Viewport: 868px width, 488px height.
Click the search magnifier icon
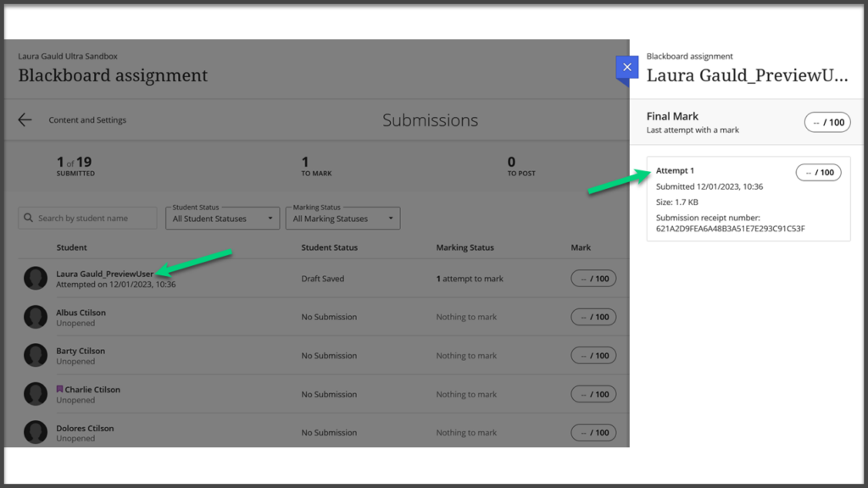coord(28,218)
